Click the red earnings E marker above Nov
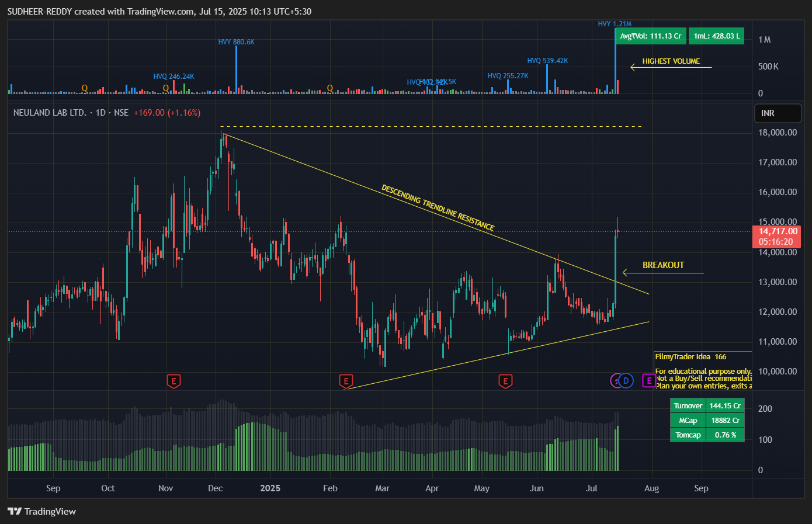The image size is (812, 524). tap(173, 381)
